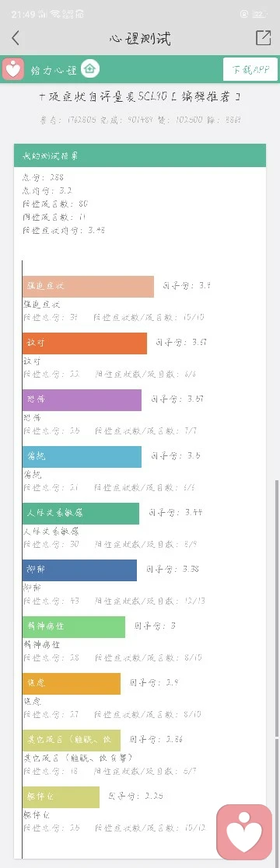Select the 强迫症状 bar
Viewport: 280px width, 868px height.
coord(88,287)
